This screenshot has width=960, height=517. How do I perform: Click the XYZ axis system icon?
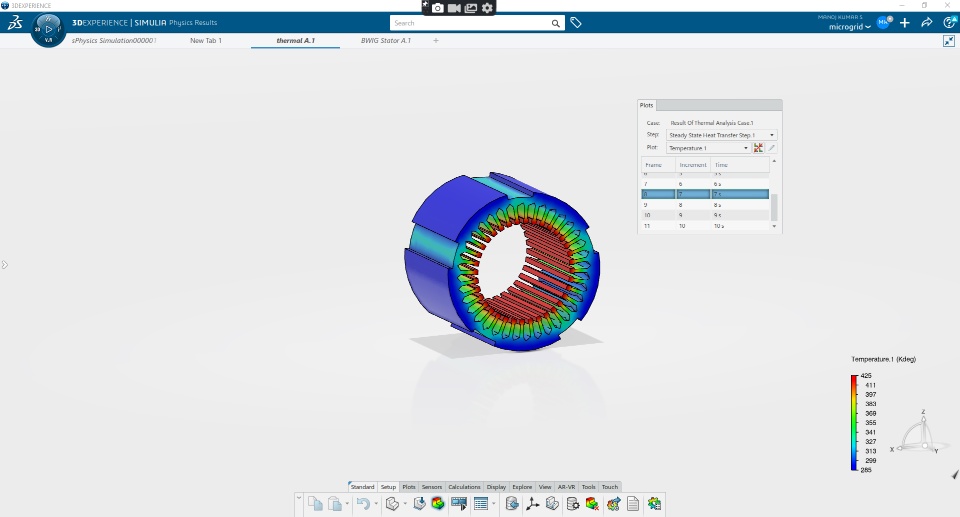click(532, 504)
